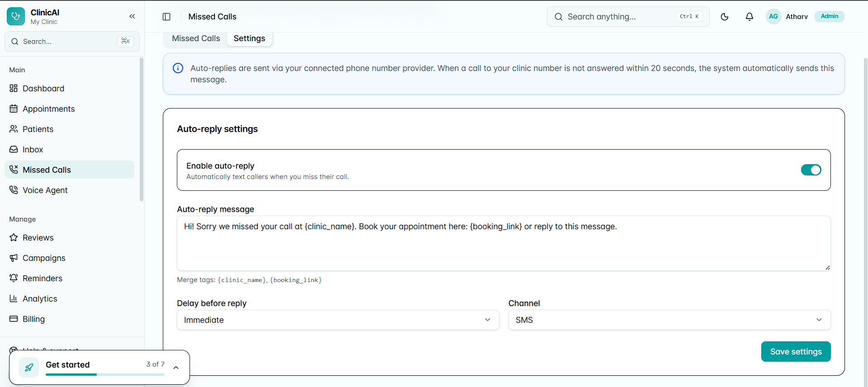The image size is (868, 387).
Task: Click the Ctrl K shortcut hint
Action: point(689,16)
